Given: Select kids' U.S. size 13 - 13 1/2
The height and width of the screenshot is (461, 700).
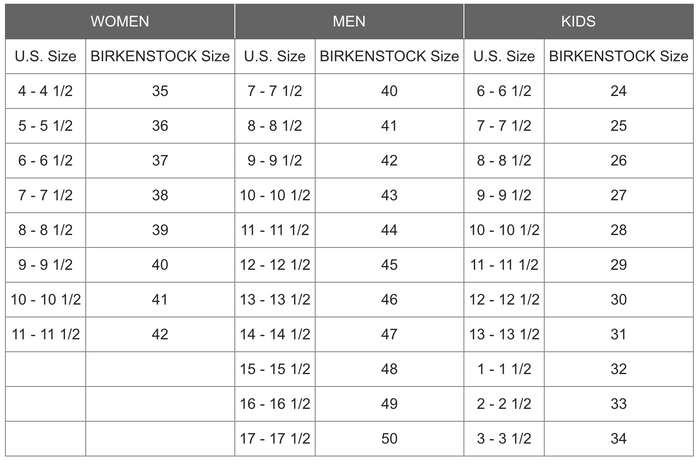Looking at the screenshot, I should (504, 334).
